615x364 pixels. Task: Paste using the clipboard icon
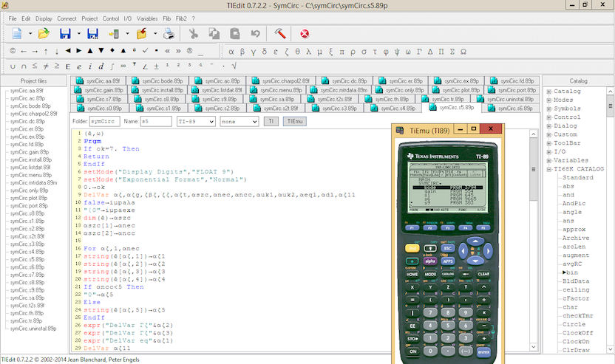coord(235,34)
